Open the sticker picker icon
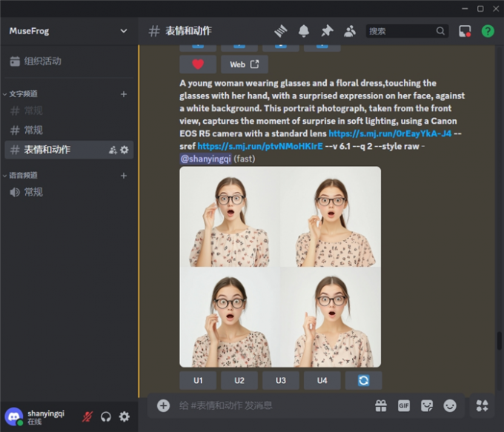Screen dimensions: 504x432 [427, 405]
